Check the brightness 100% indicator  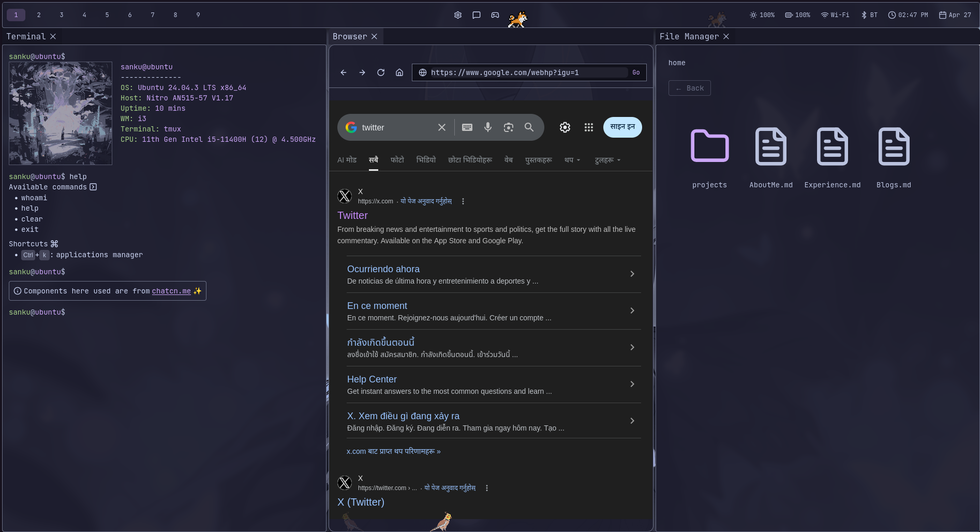point(762,15)
